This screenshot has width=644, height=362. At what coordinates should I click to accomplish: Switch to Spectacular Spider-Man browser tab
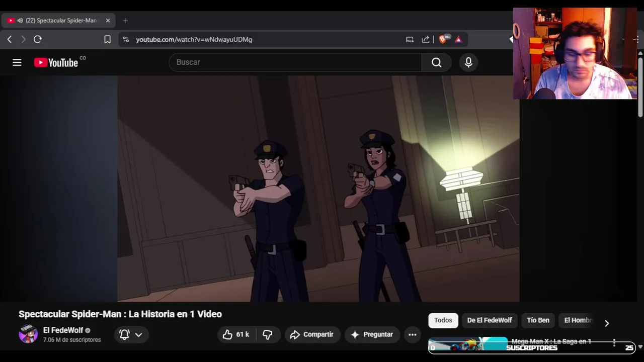[59, 21]
